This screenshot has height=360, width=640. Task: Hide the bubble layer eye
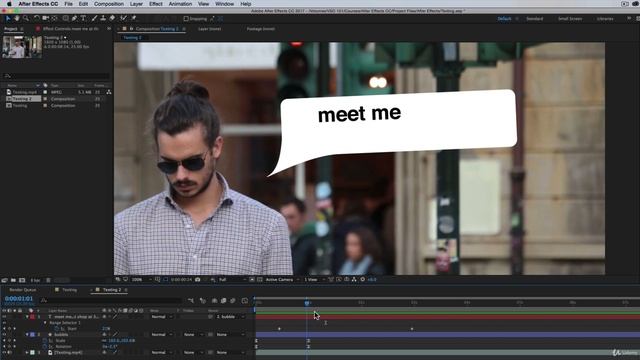point(4,335)
